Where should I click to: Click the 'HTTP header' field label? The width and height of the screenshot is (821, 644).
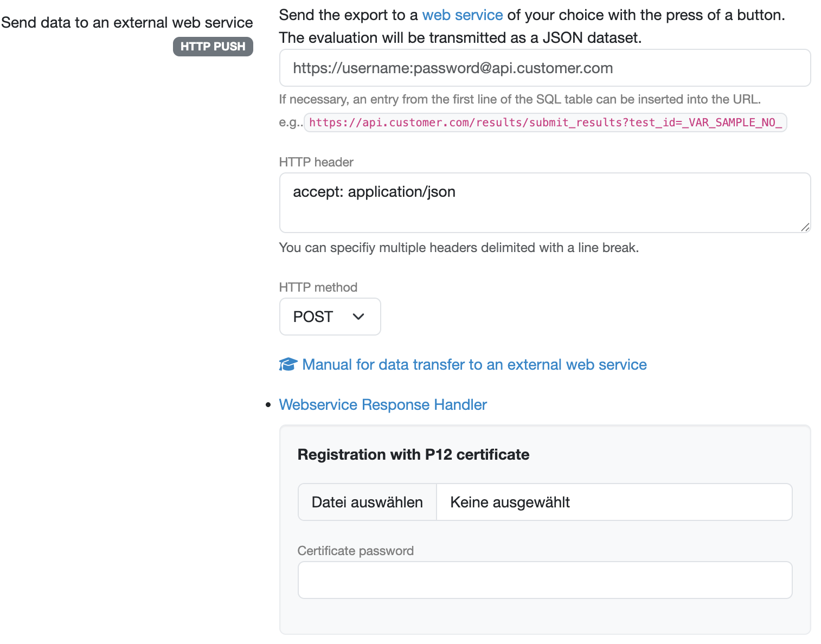(x=316, y=162)
